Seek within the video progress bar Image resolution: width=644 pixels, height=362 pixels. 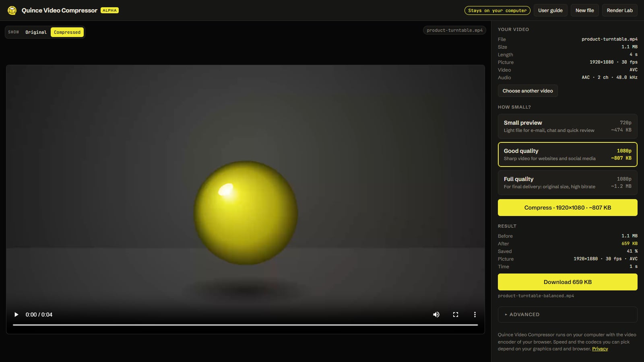pos(245,325)
